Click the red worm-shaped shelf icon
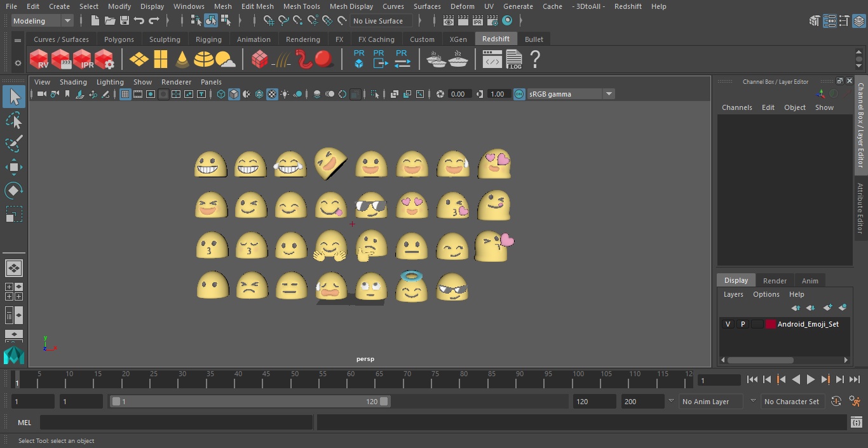 [x=304, y=60]
